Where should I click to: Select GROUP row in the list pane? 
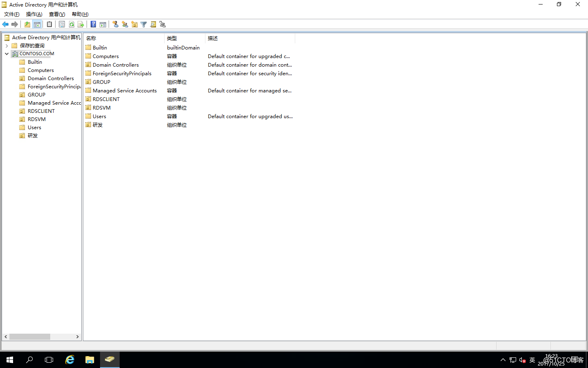189,82
